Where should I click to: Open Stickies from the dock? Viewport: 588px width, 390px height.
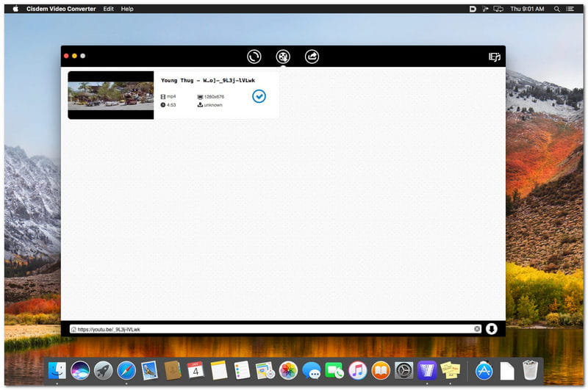click(450, 370)
